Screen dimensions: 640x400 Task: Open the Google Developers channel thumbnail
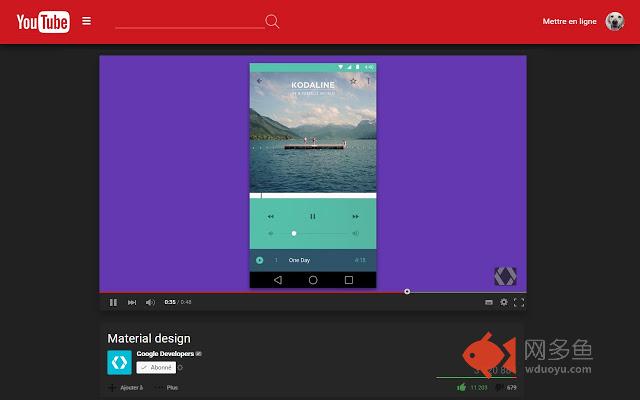tap(119, 362)
